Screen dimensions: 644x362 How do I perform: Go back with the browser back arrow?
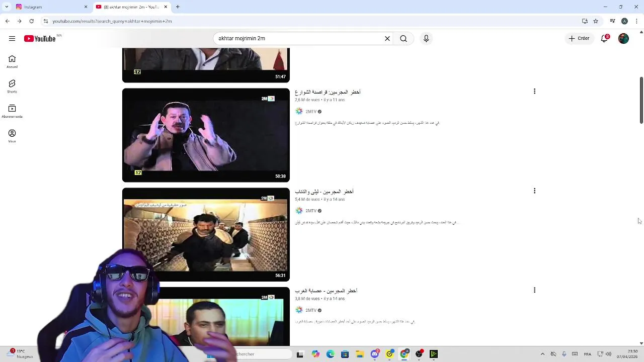[7, 21]
